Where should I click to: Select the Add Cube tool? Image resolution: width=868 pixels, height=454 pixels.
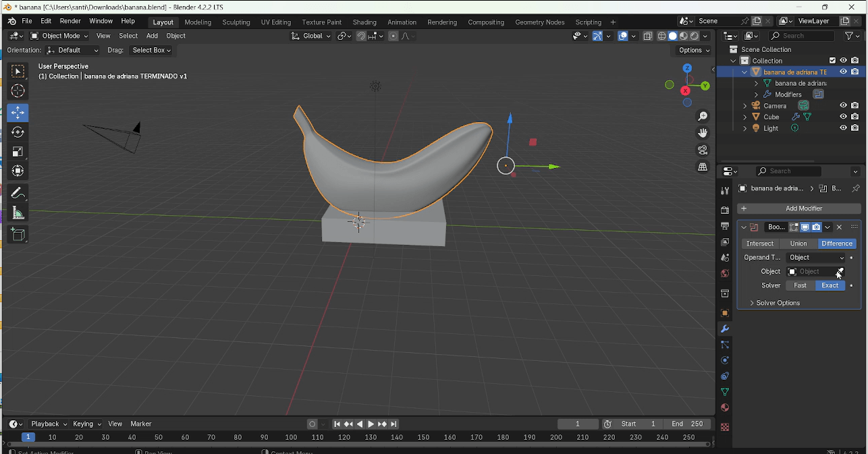click(x=18, y=234)
